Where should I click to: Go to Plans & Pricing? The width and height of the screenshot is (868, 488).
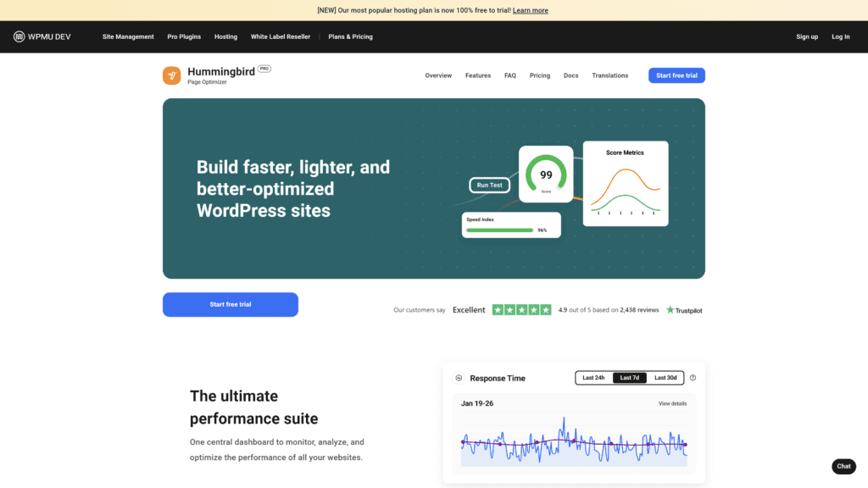[350, 36]
